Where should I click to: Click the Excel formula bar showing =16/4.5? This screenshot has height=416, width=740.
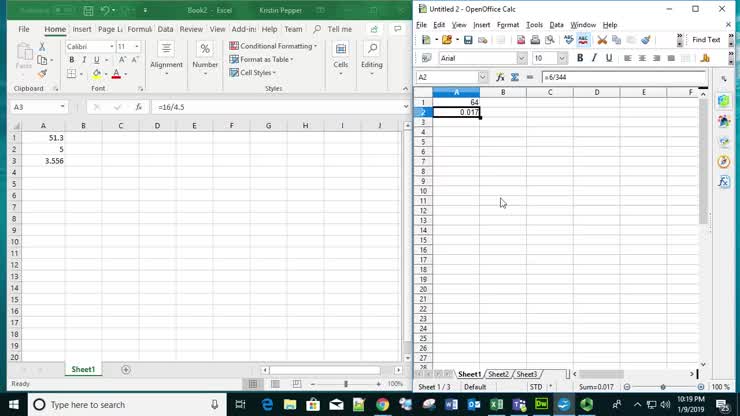click(277, 107)
